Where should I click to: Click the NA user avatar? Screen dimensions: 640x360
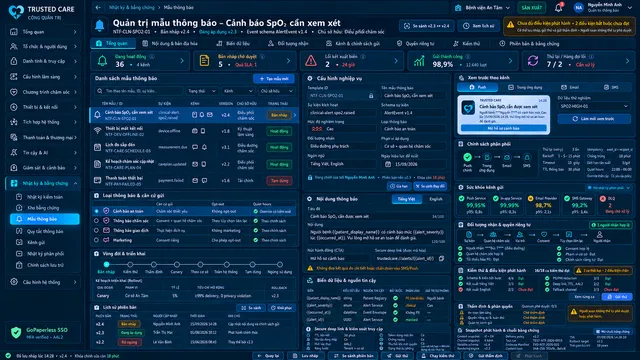[x=579, y=7]
